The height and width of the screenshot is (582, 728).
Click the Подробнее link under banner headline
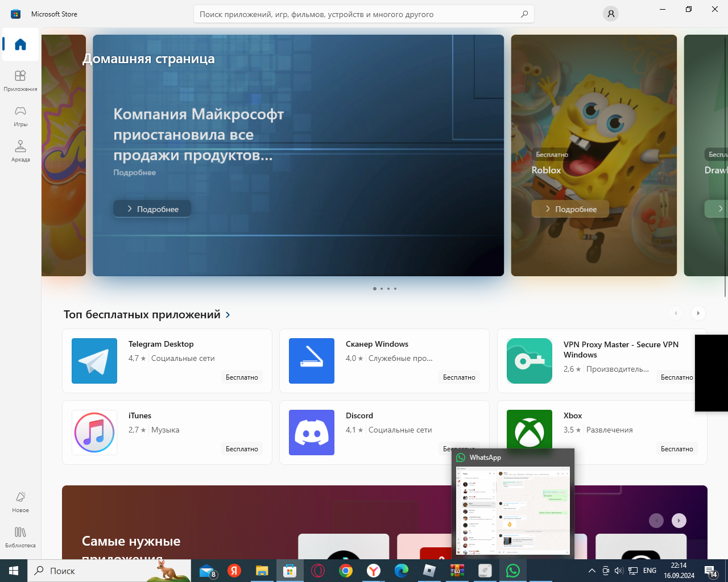[134, 172]
